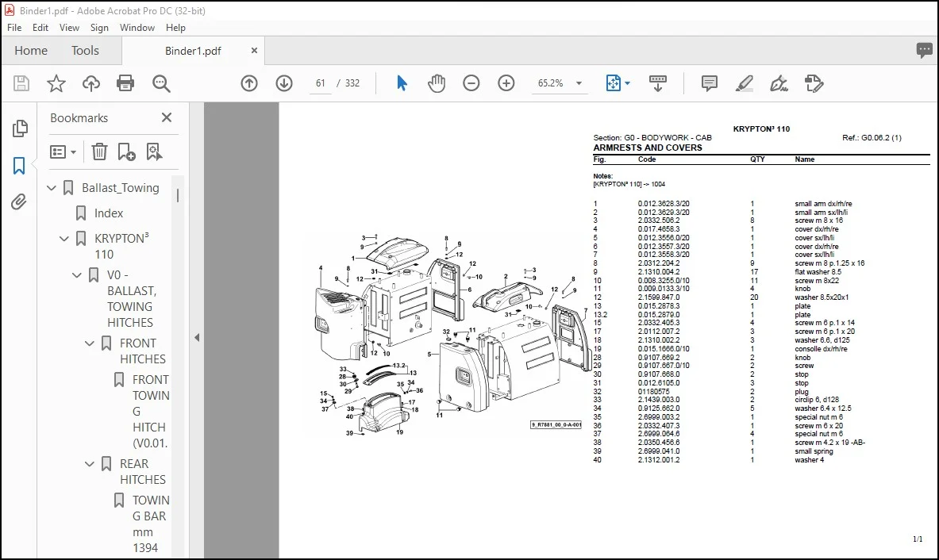This screenshot has width=939, height=560.
Task: Open TOWING BAR mm 1394 bookmark
Action: click(150, 524)
